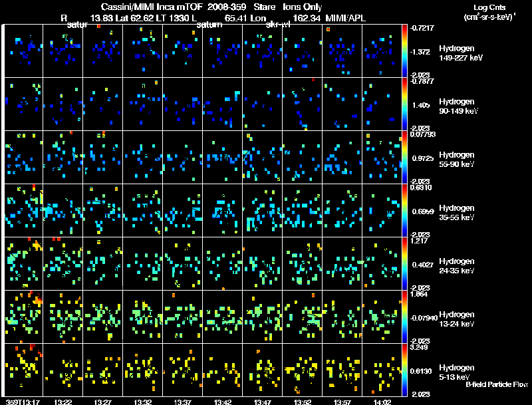Click the '-0.7877' color scale value
532x405 pixels.
pos(422,81)
